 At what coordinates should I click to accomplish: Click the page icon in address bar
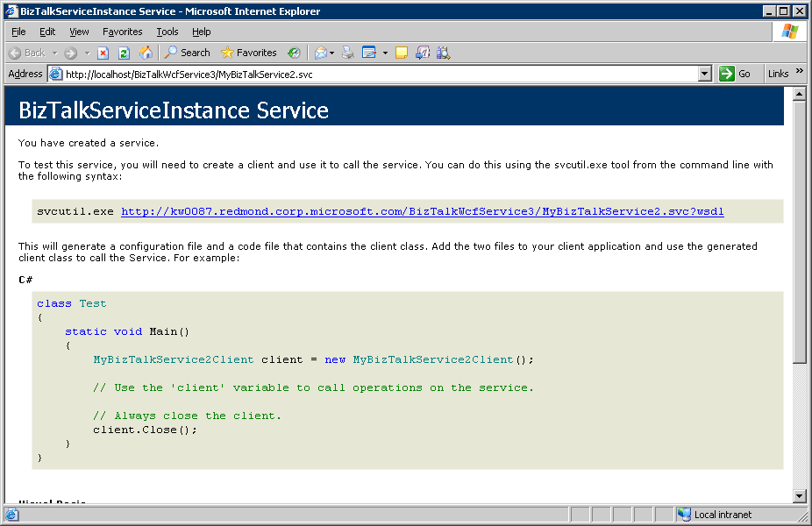(55, 74)
